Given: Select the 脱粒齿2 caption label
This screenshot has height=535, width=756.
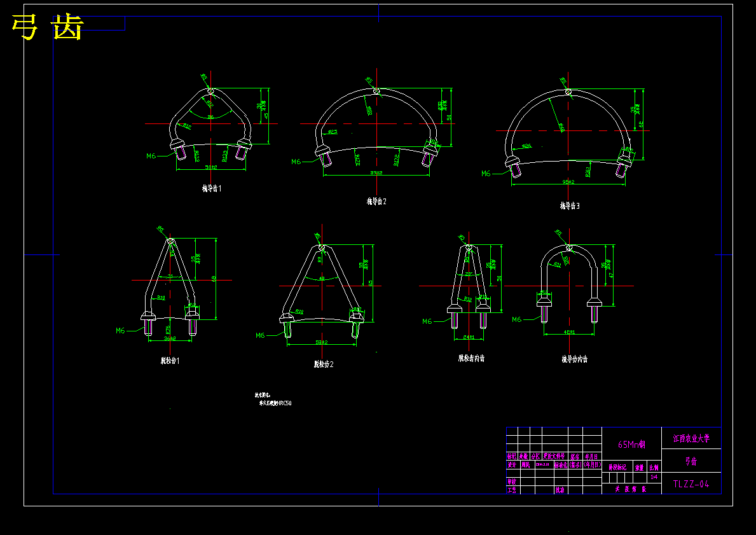Looking at the screenshot, I should (x=324, y=365).
